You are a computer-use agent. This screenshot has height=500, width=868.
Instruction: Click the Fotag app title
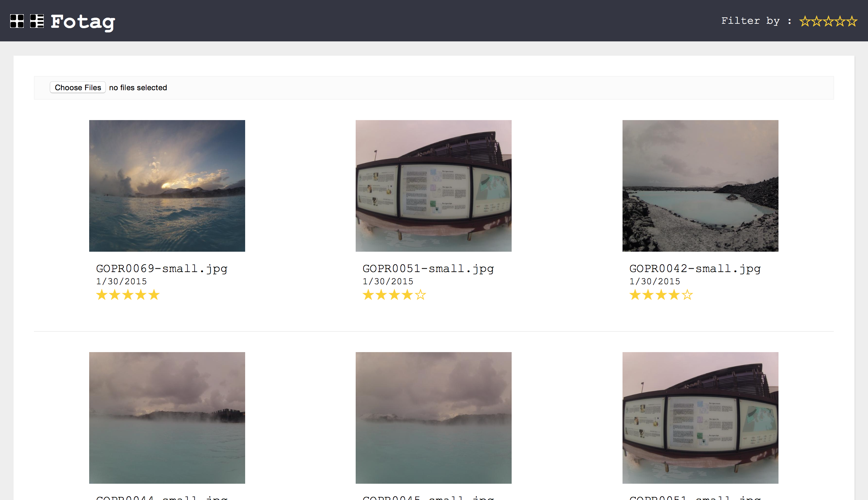pyautogui.click(x=83, y=22)
